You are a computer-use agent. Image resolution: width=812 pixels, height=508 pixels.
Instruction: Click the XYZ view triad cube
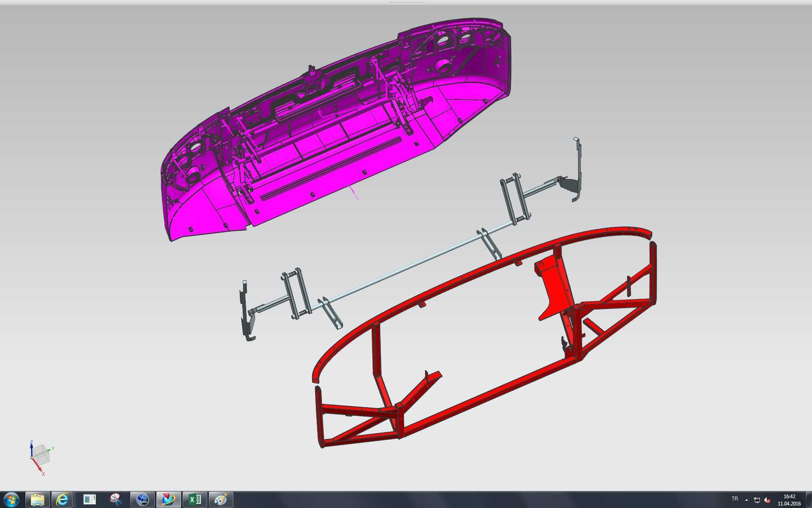(41, 456)
